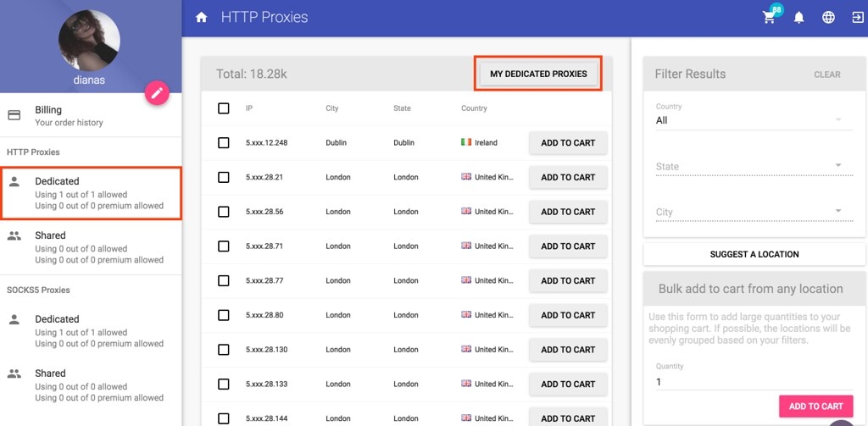Toggle the select-all checkbox in table header
Screen dimensions: 868x426
tap(224, 108)
